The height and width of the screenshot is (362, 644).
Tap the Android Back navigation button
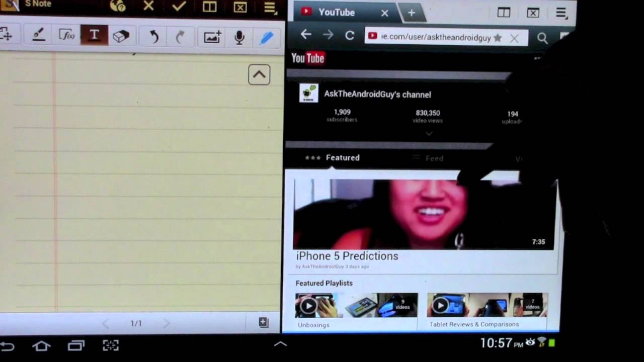click(7, 346)
